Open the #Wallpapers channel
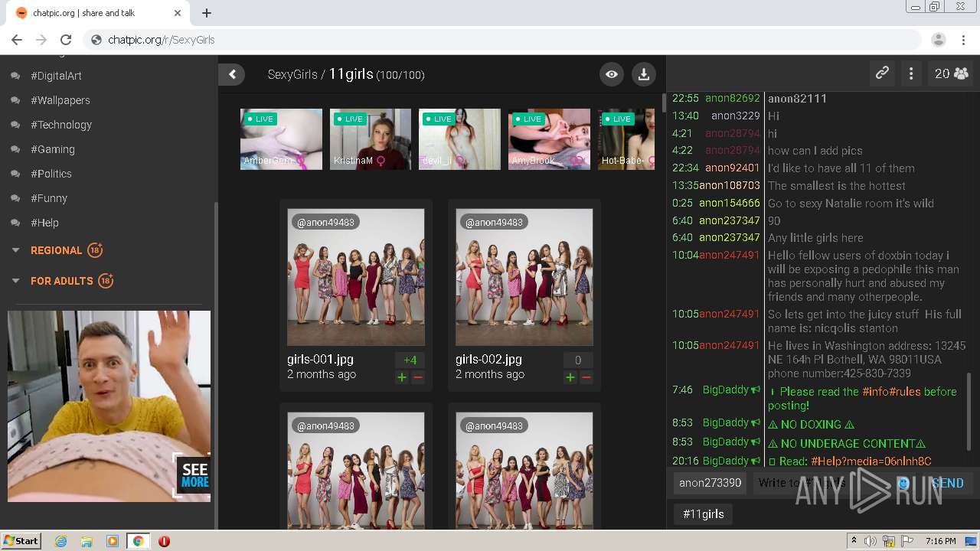This screenshot has width=980, height=551. [60, 100]
